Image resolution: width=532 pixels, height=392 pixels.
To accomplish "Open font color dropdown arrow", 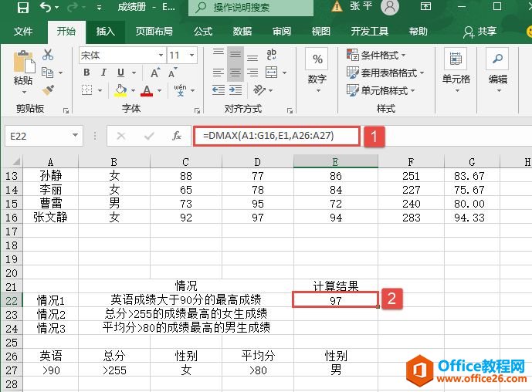I will pos(159,90).
